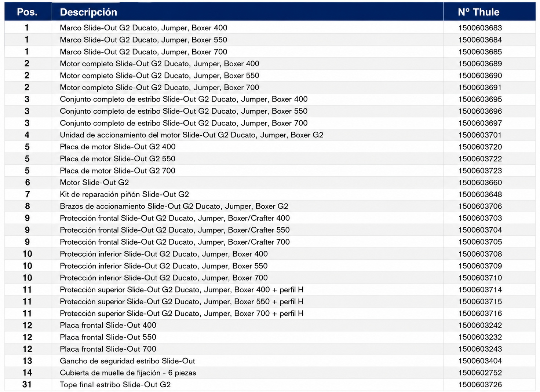Click part number 1500603696
Screen dimensions: 540x392
[480, 111]
